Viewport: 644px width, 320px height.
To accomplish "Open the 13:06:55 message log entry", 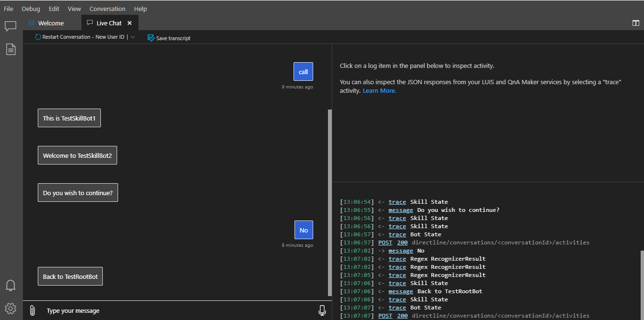I will (x=401, y=210).
